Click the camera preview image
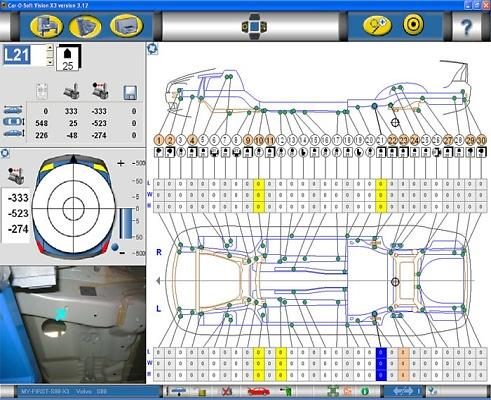491x400 pixels. tap(73, 324)
